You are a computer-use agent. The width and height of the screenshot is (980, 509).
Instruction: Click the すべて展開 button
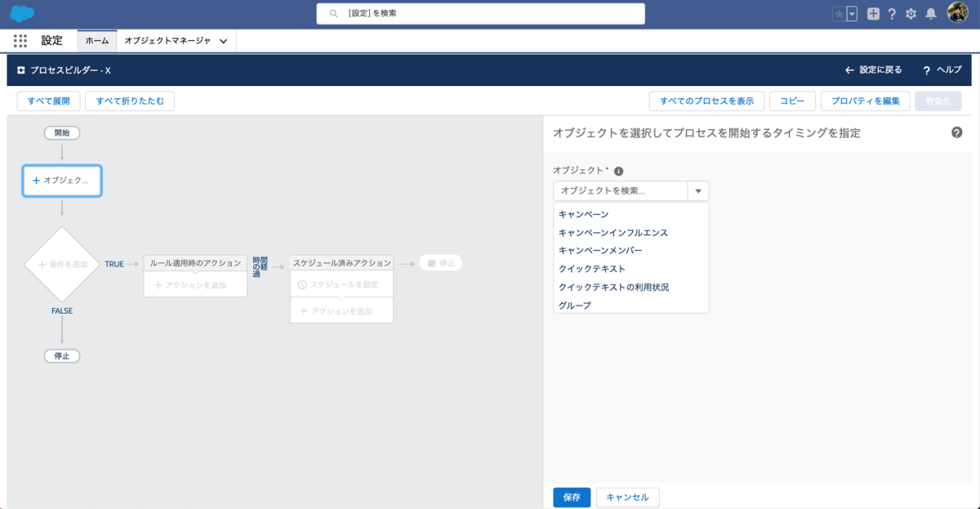click(47, 100)
